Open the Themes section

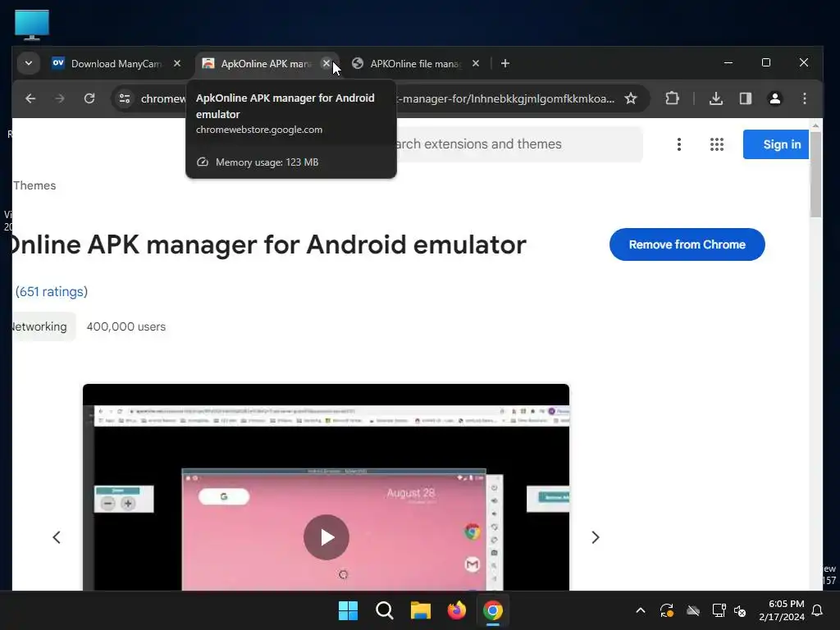pyautogui.click(x=34, y=185)
